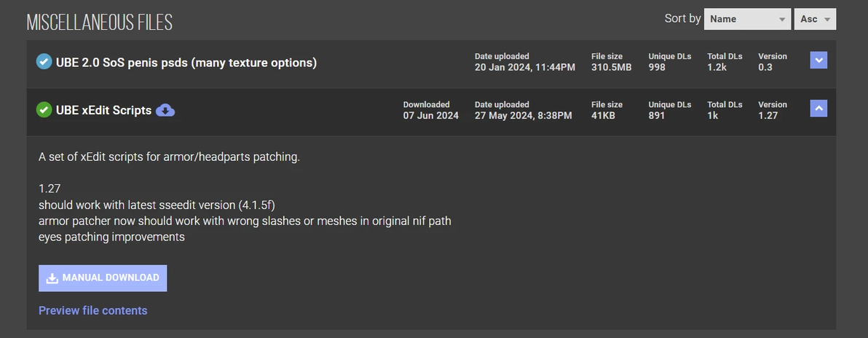Click the green checkmark icon for UBE xEdit Scripts

(44, 110)
